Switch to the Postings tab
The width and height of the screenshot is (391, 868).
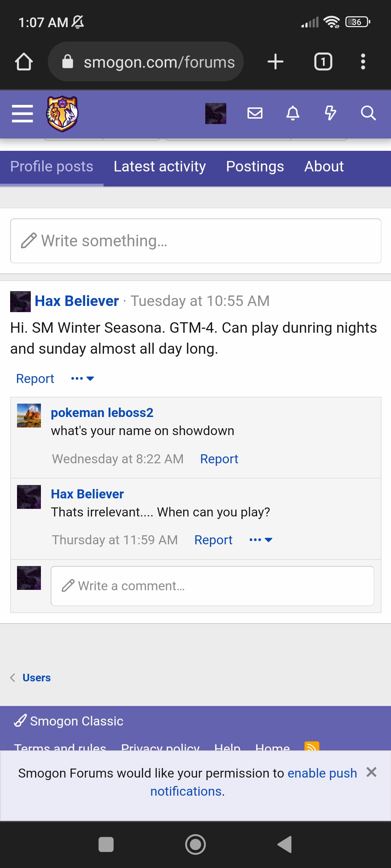tap(255, 167)
